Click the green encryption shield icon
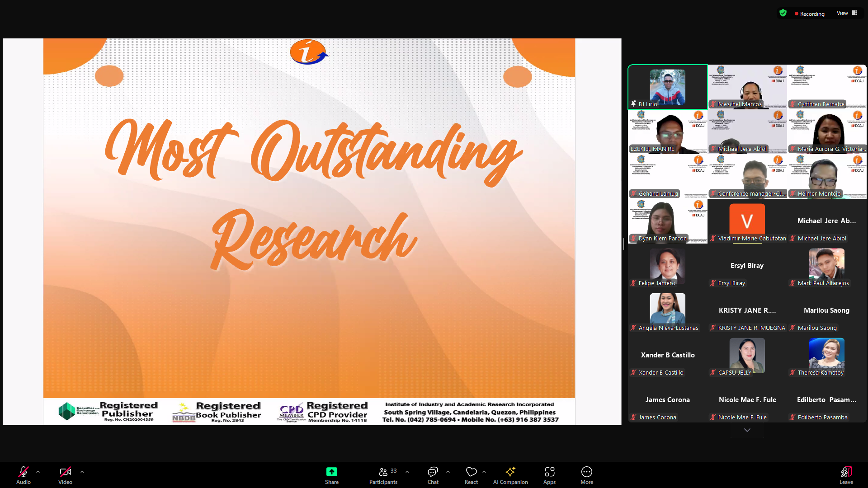The image size is (868, 488). coord(783,13)
